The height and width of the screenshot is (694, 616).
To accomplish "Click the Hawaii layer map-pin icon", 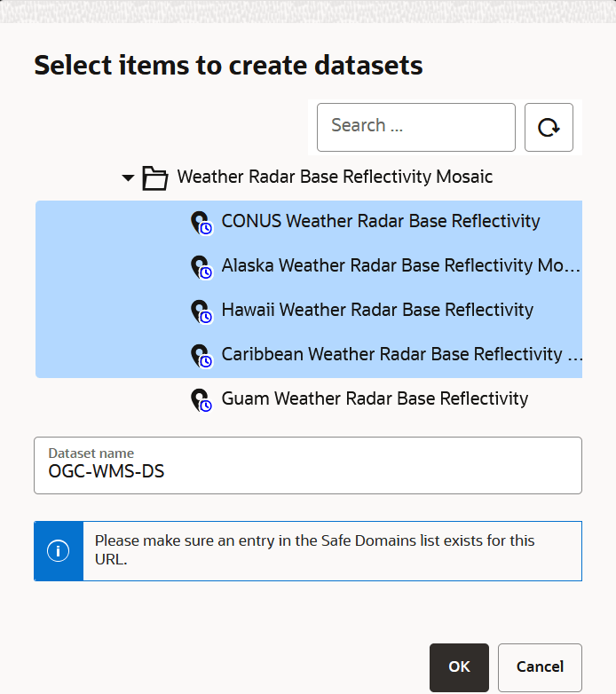I will coord(201,312).
